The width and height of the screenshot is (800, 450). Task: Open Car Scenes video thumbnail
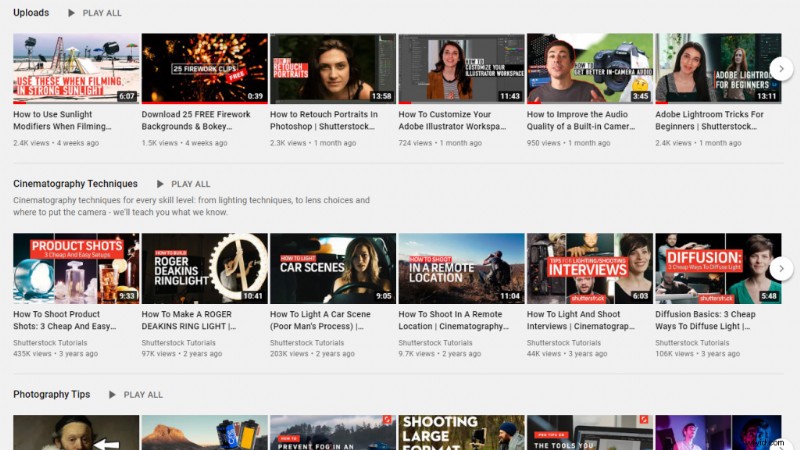pyautogui.click(x=333, y=268)
